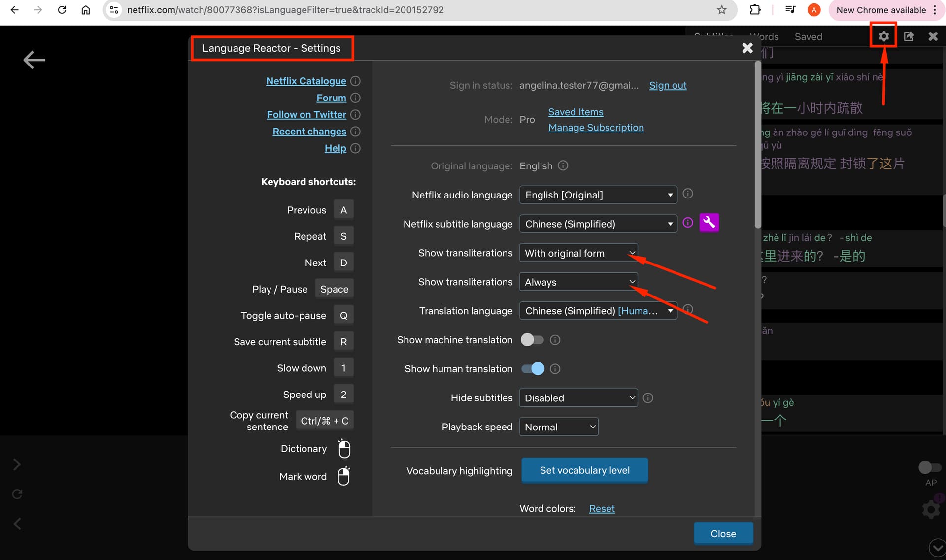The width and height of the screenshot is (946, 560).
Task: Switch to the Saved tab
Action: pos(808,36)
